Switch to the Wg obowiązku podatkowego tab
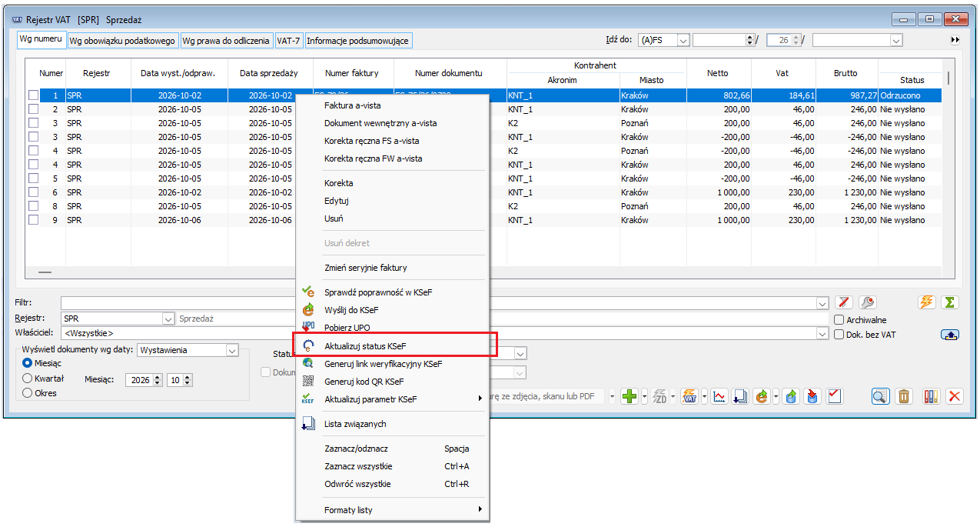Screen dimensions: 980x527 pos(123,41)
